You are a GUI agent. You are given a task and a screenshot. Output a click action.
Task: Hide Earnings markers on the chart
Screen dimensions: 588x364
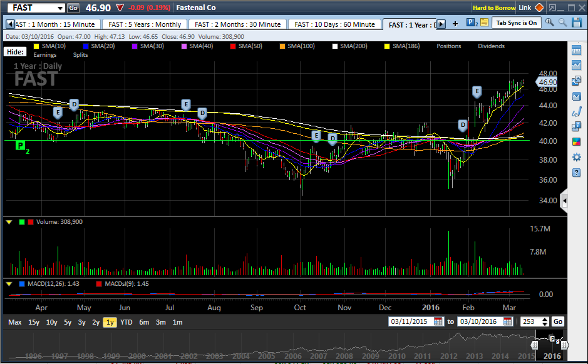[x=45, y=54]
